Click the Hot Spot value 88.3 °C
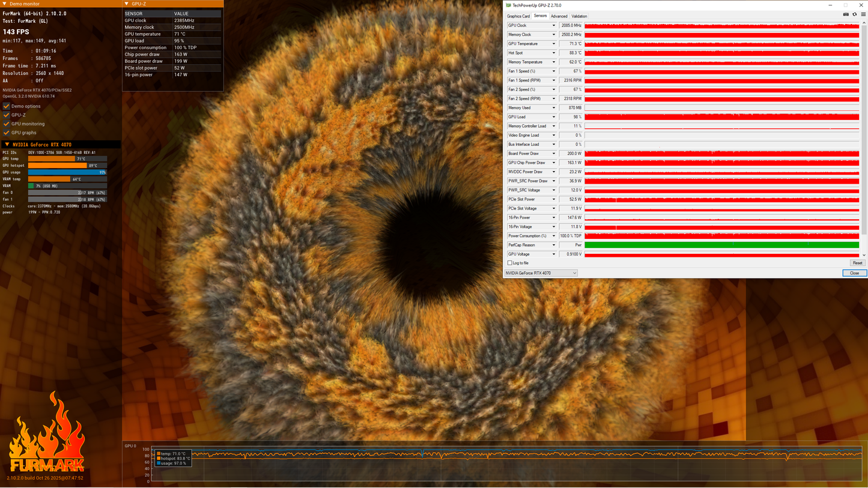Screen dimensions: 868x488 coord(571,53)
